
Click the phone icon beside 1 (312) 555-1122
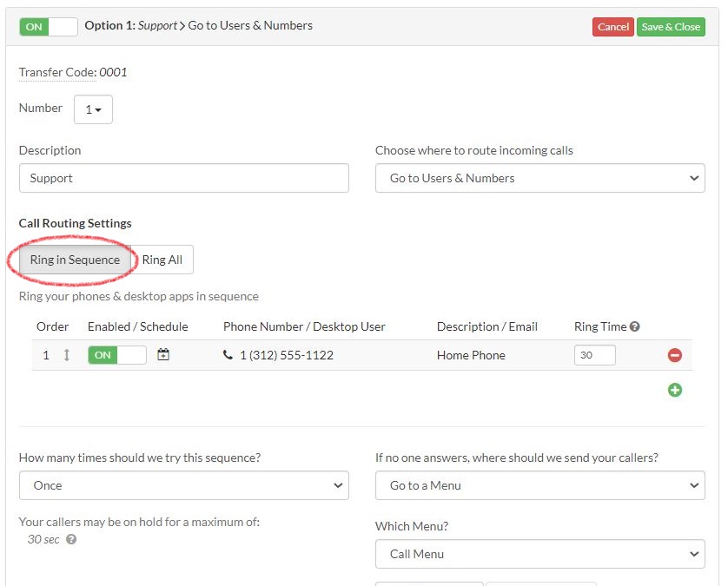(228, 355)
